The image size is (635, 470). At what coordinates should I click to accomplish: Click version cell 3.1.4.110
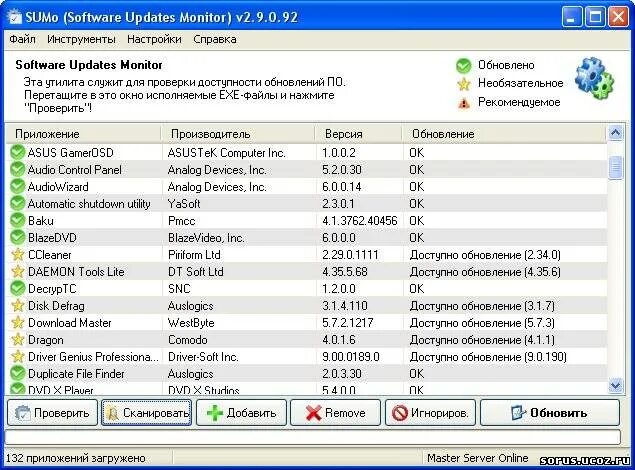pyautogui.click(x=345, y=306)
